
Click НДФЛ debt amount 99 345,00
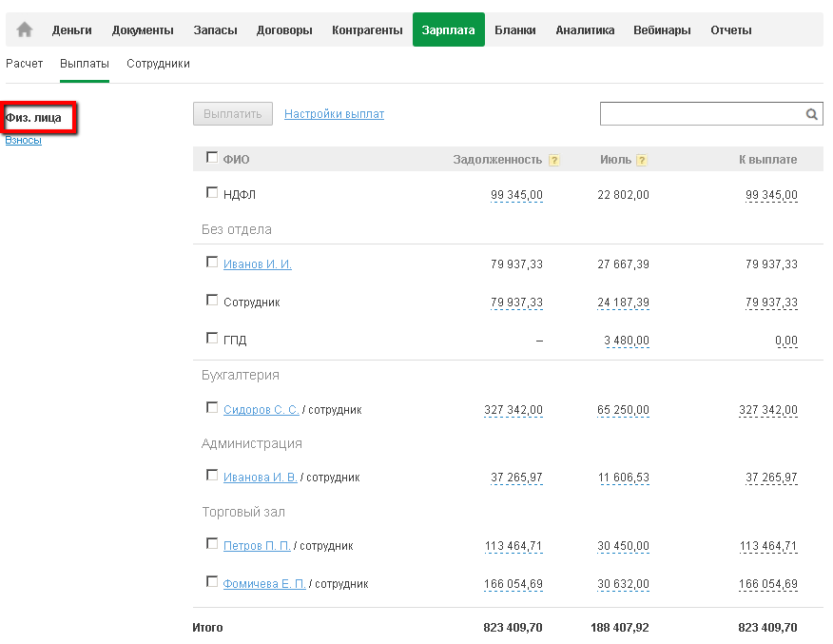click(516, 195)
